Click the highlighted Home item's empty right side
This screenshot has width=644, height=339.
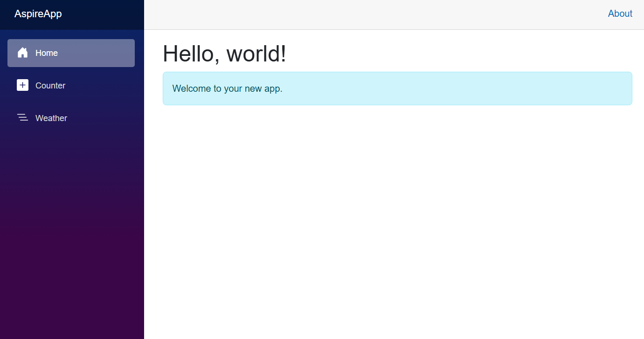point(98,53)
